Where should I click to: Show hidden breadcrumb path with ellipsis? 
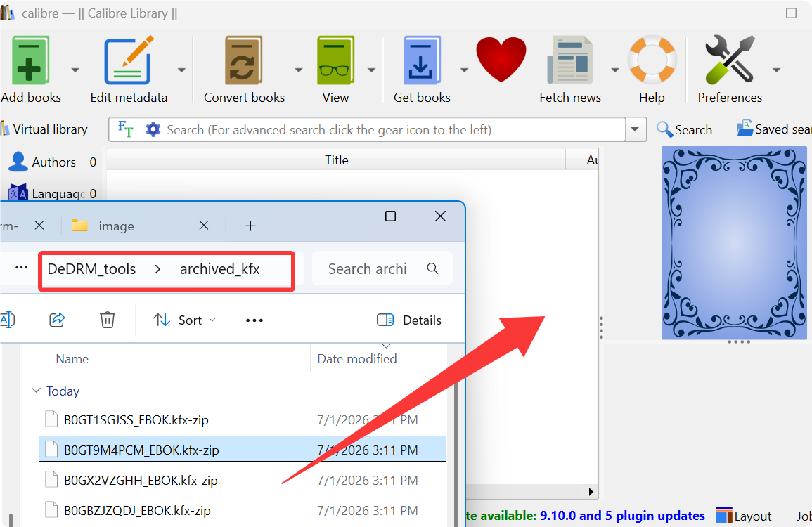pos(21,268)
